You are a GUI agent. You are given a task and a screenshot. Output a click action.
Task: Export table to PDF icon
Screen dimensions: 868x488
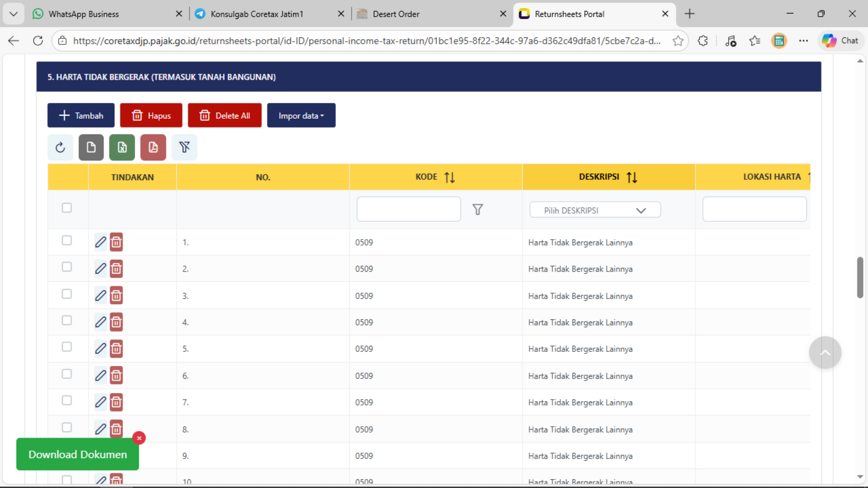(153, 147)
